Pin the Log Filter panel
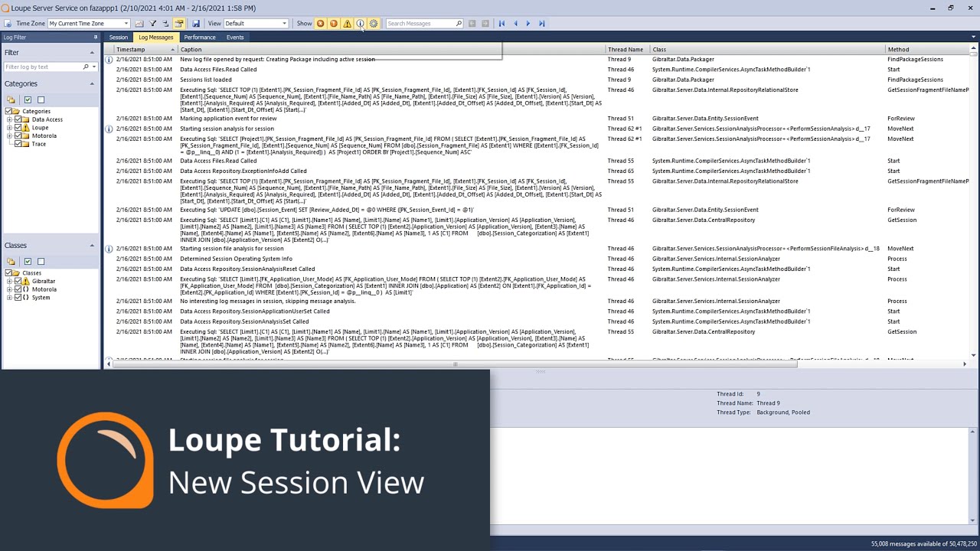The width and height of the screenshot is (980, 551). click(x=96, y=37)
